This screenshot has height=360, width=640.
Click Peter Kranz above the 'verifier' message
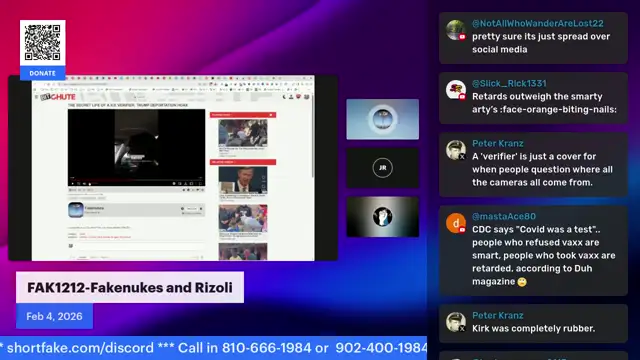pyautogui.click(x=498, y=143)
